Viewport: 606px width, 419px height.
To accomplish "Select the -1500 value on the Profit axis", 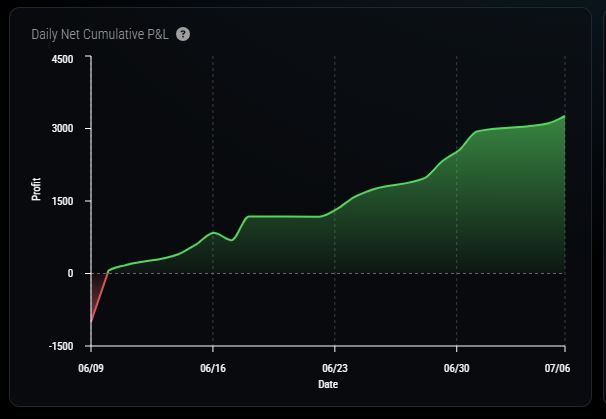I will (x=61, y=346).
